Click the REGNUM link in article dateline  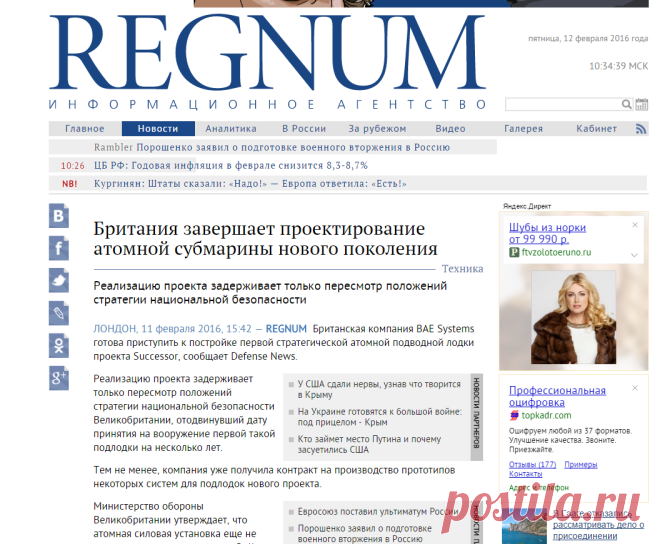pyautogui.click(x=286, y=329)
